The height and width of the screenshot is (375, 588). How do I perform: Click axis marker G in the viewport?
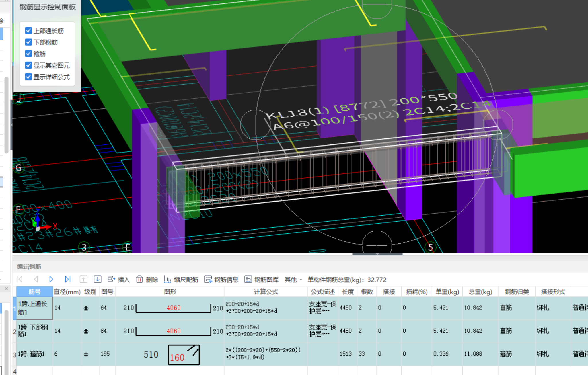click(x=19, y=168)
